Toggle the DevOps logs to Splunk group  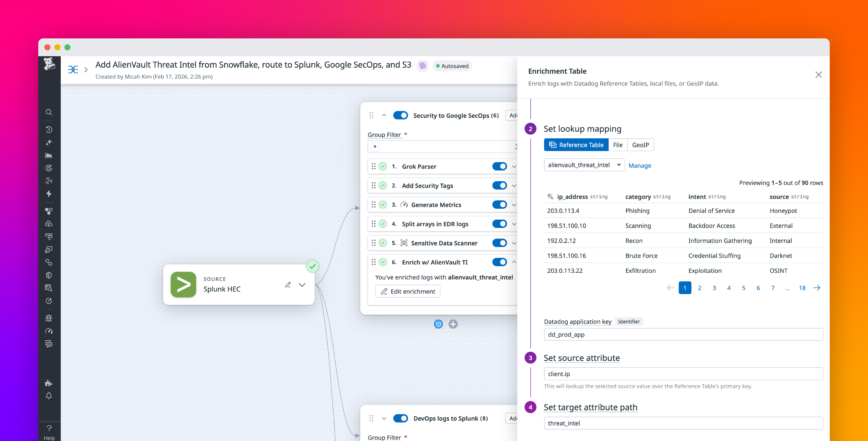[x=401, y=418]
